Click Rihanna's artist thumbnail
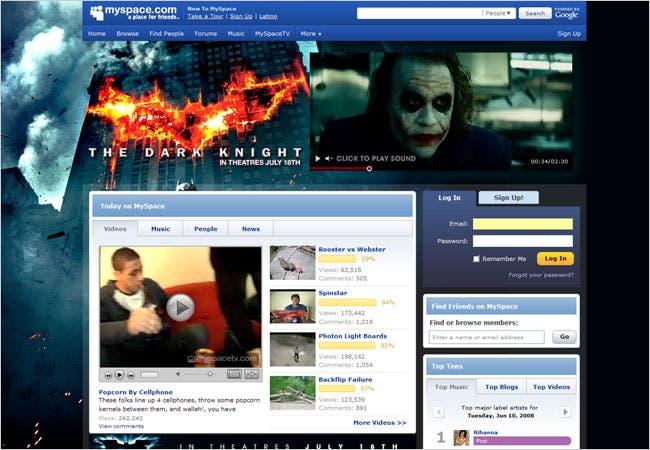The image size is (650, 450). [461, 438]
